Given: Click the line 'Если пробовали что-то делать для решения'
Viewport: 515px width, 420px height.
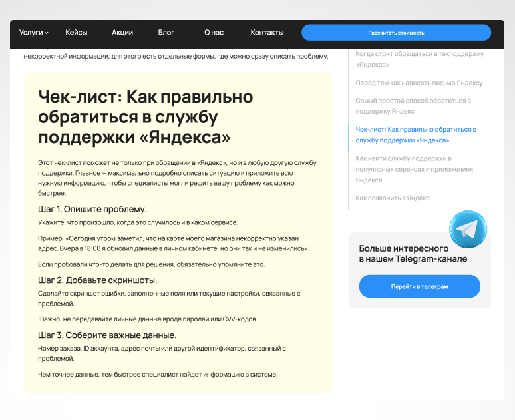Looking at the screenshot, I should pos(152,264).
